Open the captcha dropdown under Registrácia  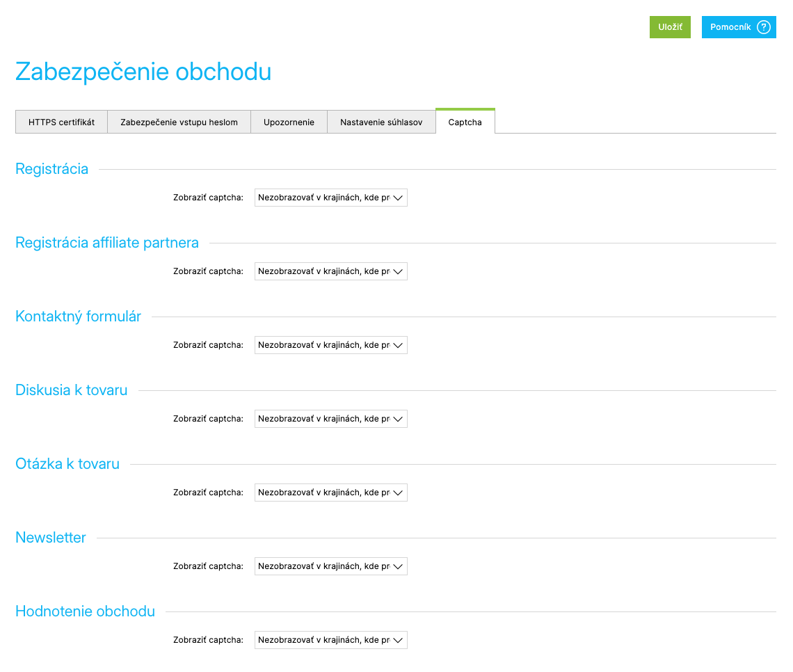(330, 198)
